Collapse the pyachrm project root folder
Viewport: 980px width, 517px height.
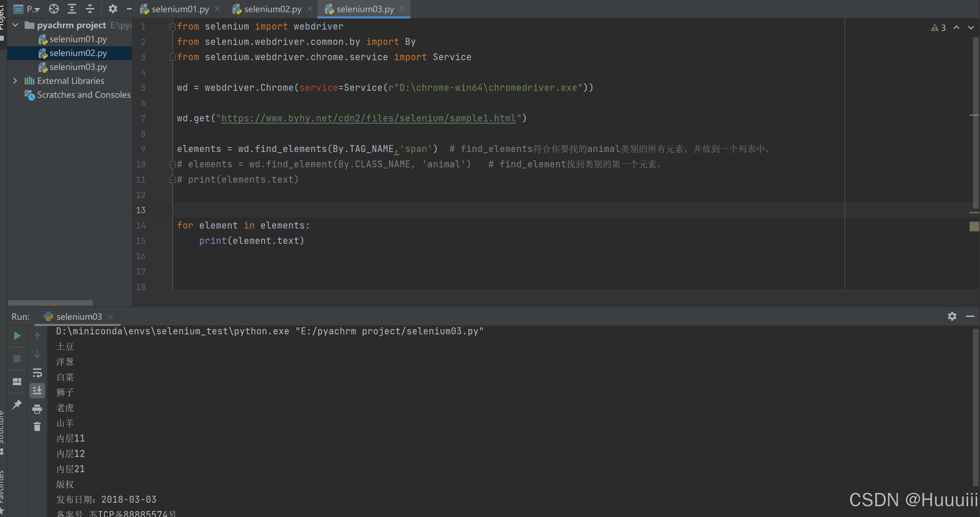coord(15,25)
